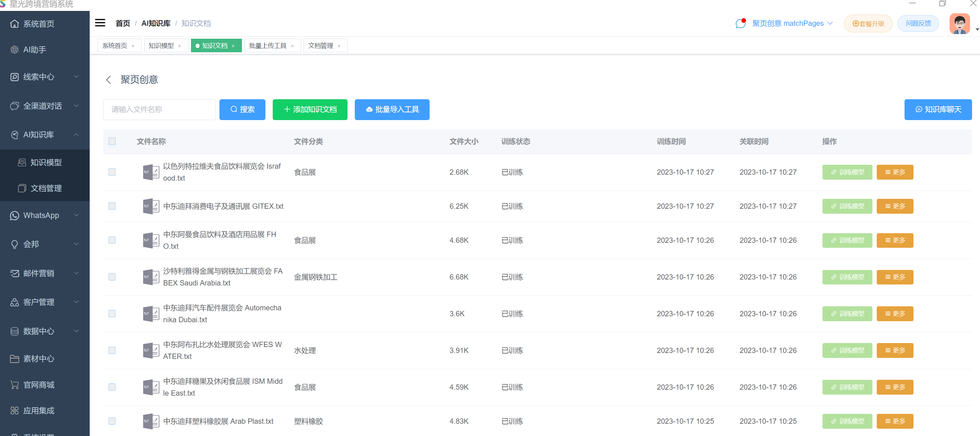Check the row for Arab Plast.txt

coord(112,421)
